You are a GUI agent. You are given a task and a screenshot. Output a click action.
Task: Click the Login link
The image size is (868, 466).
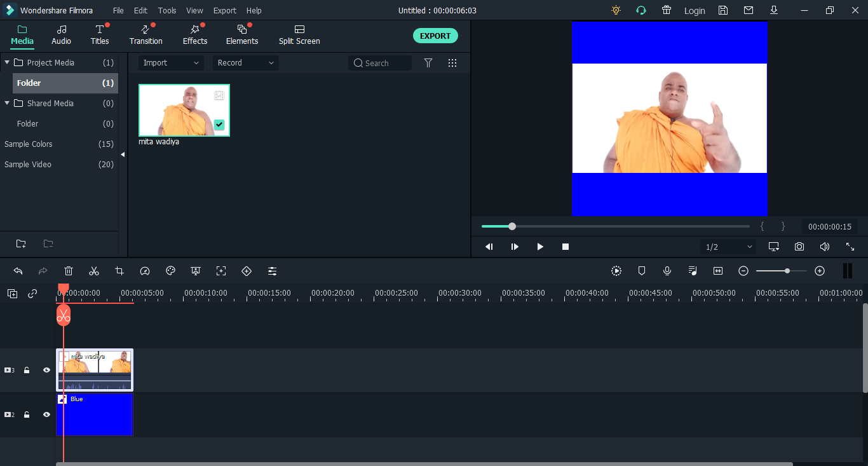pos(695,10)
